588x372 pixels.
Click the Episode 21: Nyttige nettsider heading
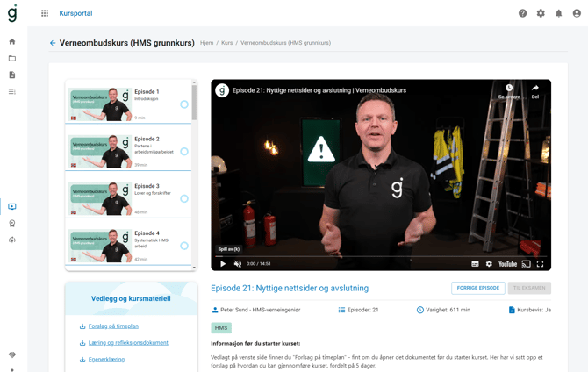[290, 289]
